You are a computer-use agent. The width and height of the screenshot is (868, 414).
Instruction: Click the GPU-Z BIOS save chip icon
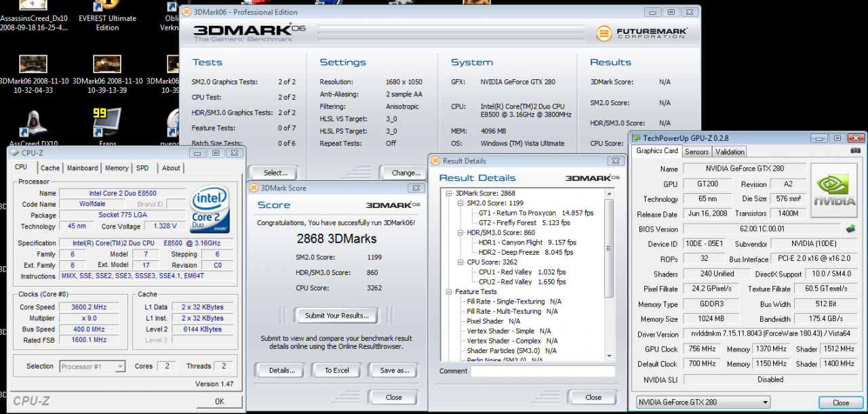(x=850, y=229)
